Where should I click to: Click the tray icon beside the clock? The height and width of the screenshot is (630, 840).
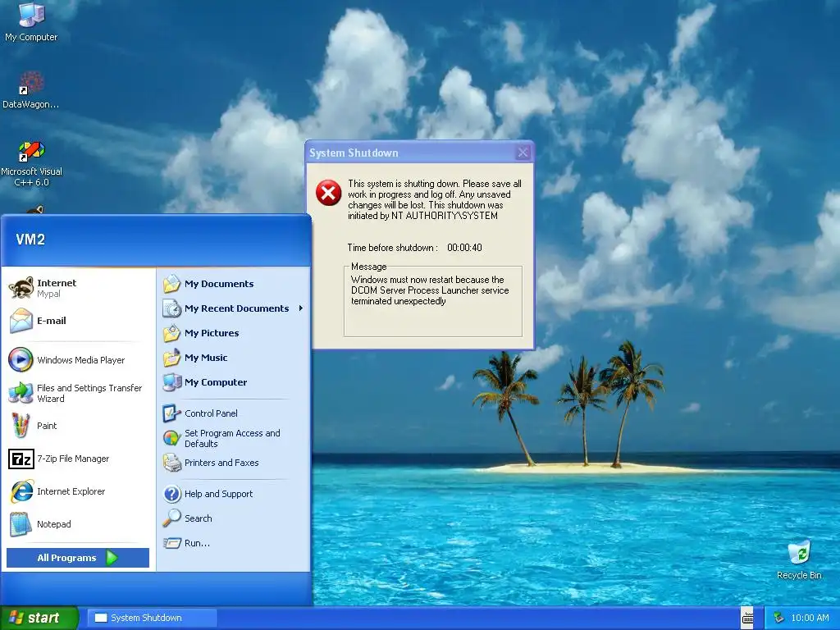(x=778, y=618)
